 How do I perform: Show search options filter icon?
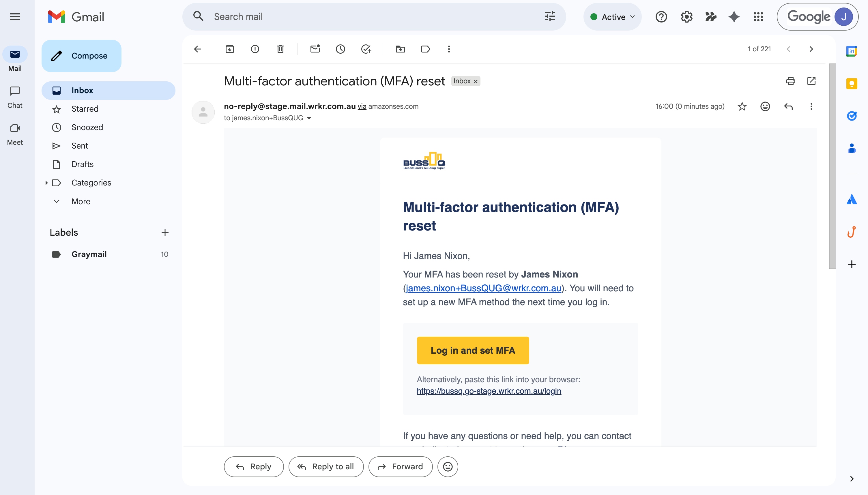coord(549,17)
